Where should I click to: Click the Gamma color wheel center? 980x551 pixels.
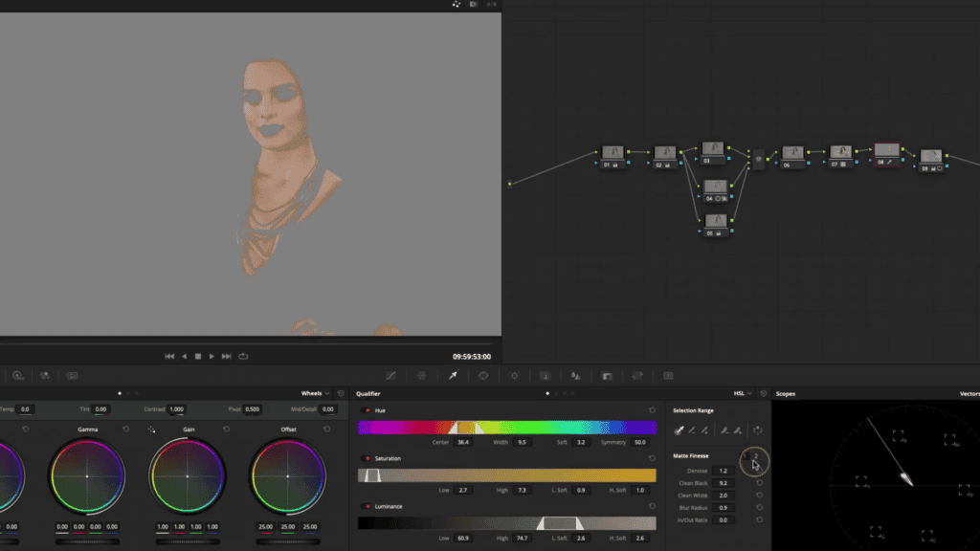coord(87,476)
